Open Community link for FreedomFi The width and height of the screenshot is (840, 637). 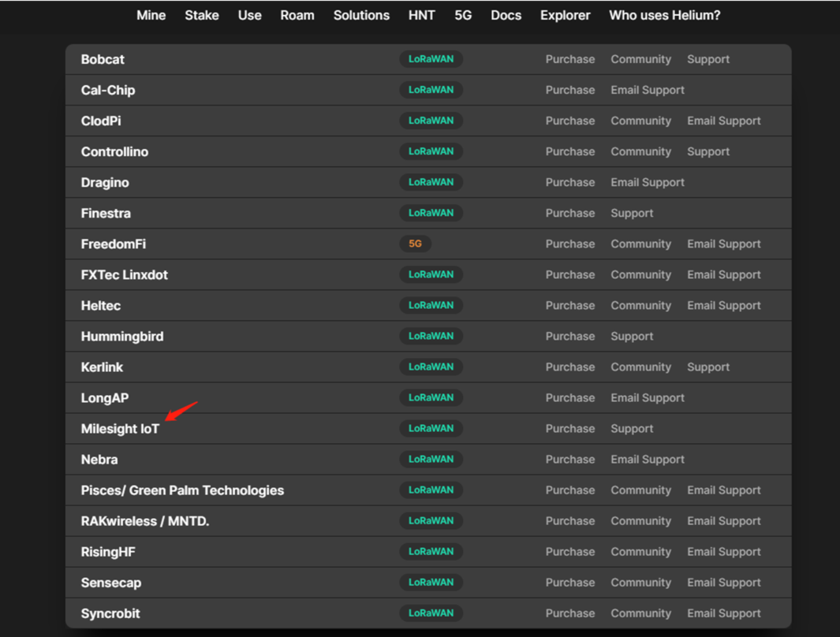click(x=640, y=244)
